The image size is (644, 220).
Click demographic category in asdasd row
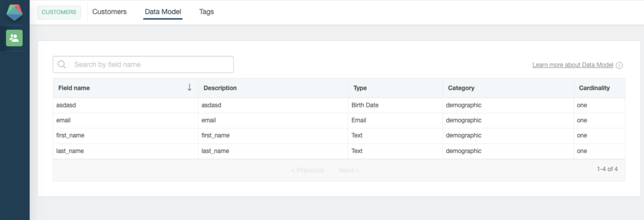pyautogui.click(x=508, y=105)
